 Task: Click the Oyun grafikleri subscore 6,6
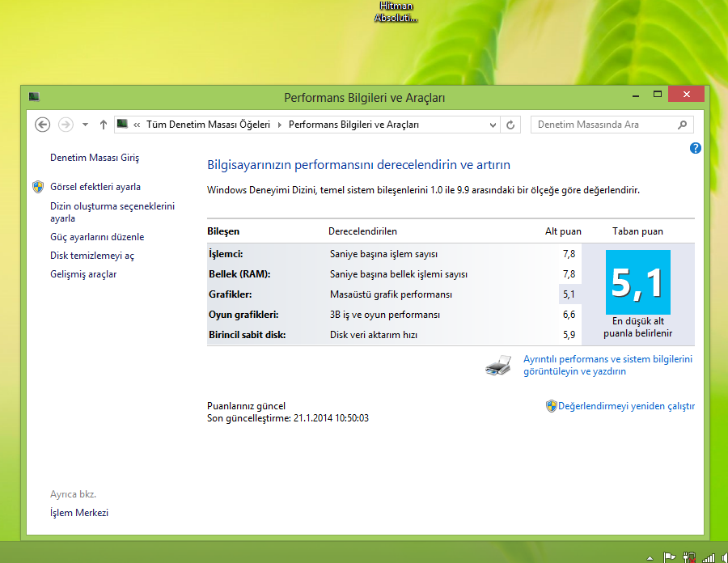point(569,315)
